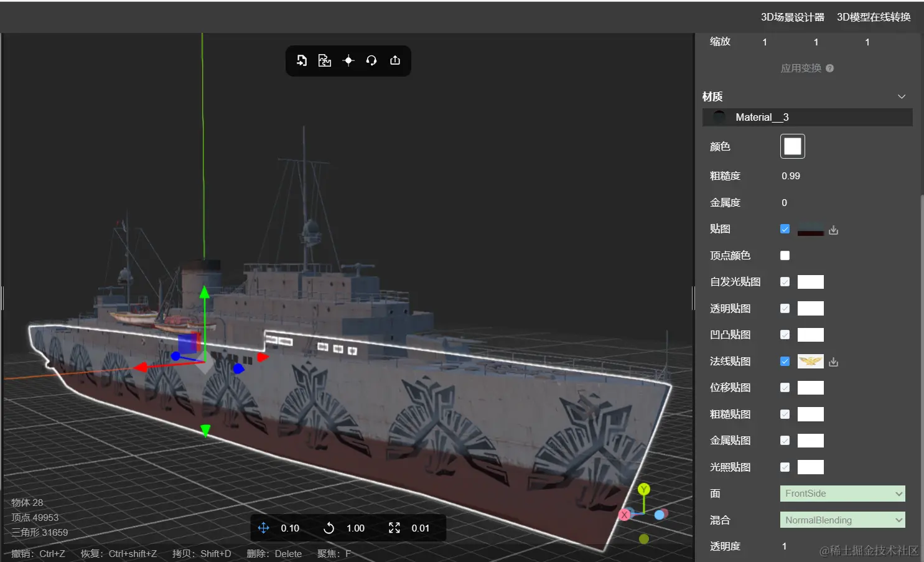Download the 贴图 texture image
924x562 pixels.
click(x=834, y=230)
